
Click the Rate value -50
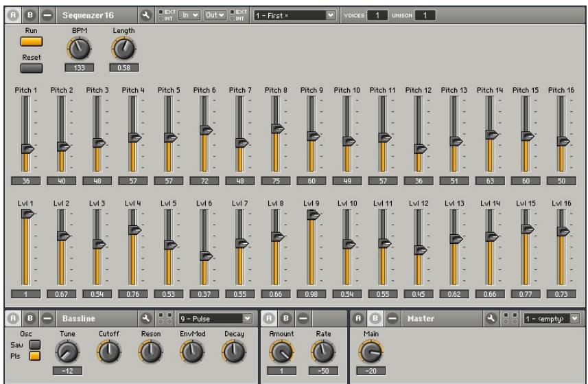(x=323, y=371)
